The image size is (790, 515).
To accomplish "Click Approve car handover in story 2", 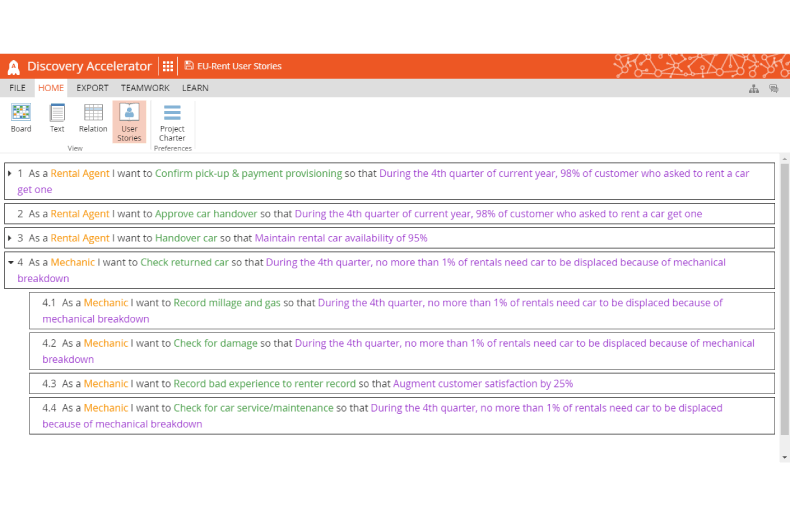I will click(x=206, y=214).
